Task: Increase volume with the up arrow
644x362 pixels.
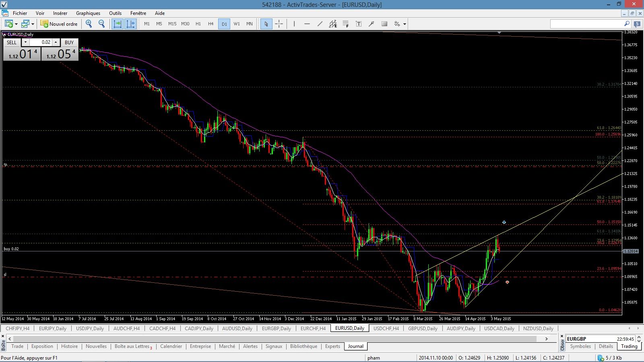Action: 56,42
